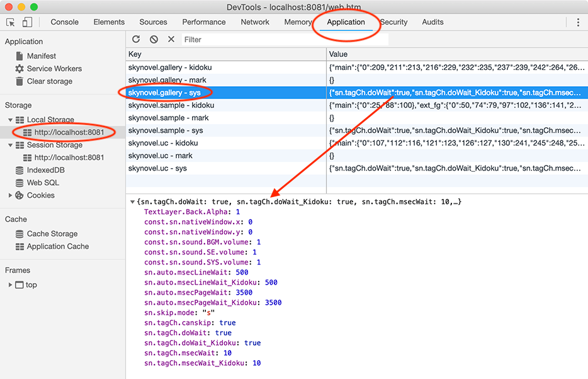Click the Clear storage trash icon
This screenshot has height=379, width=588.
(x=20, y=81)
